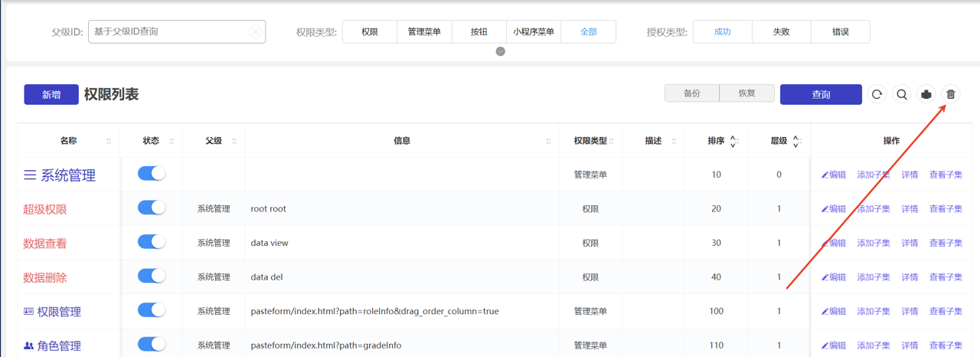The height and width of the screenshot is (357, 980).
Task: Select 小程序菜单 permission type filter
Action: click(534, 31)
